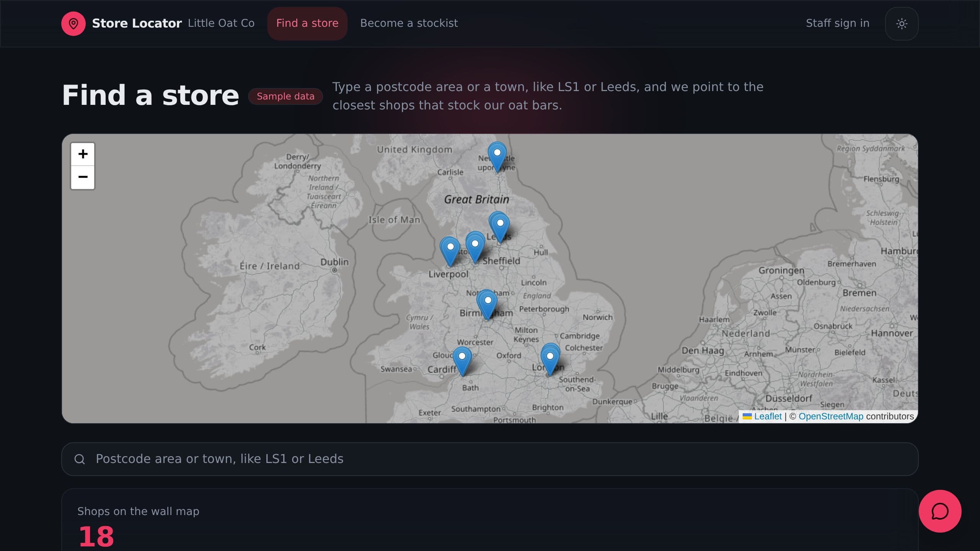Click the search magnifier icon
Screen dimensions: 980x551
[80, 459]
